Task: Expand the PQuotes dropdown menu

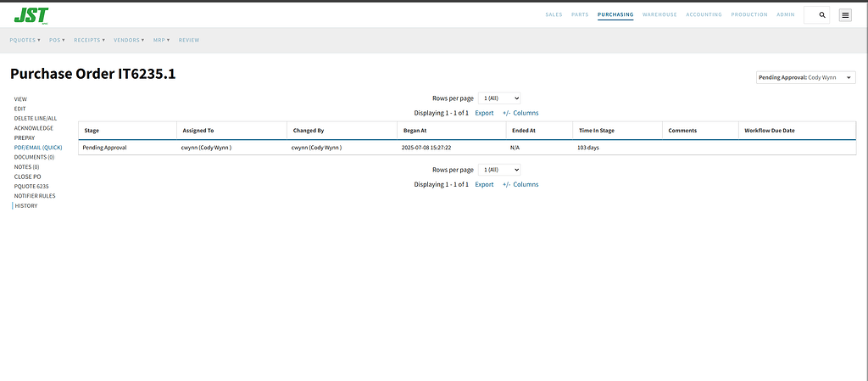Action: pyautogui.click(x=25, y=41)
